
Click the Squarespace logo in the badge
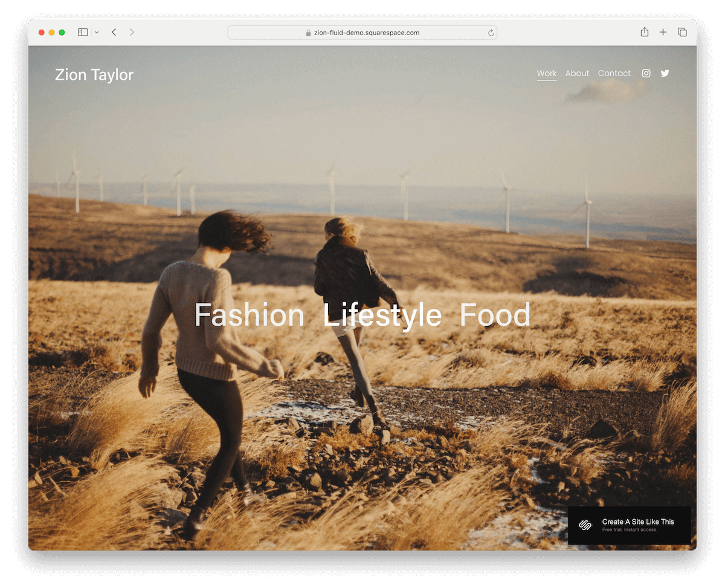[584, 525]
